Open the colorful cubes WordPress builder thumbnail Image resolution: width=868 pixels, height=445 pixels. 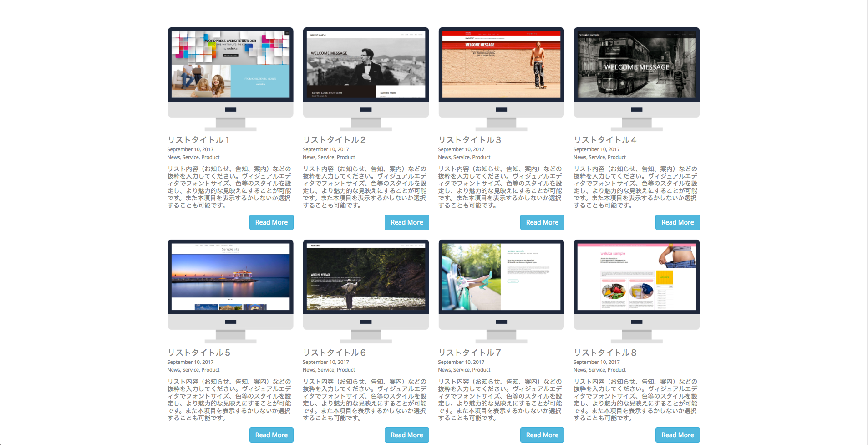tap(230, 79)
